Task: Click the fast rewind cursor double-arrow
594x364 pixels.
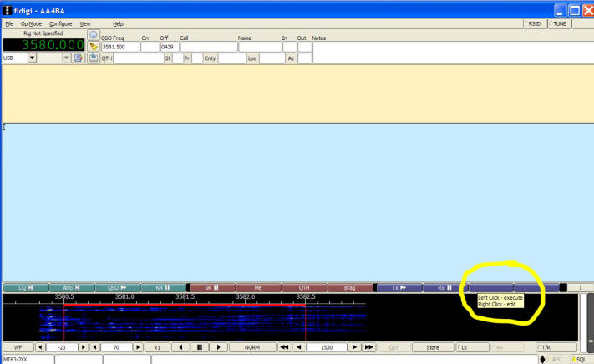Action: (x=284, y=347)
